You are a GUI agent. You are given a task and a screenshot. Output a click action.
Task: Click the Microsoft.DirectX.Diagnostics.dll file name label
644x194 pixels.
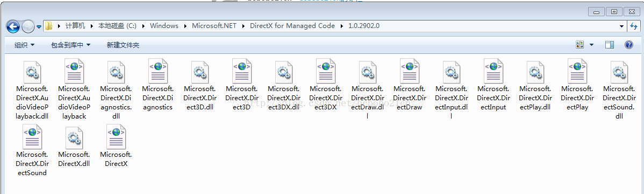[116, 102]
